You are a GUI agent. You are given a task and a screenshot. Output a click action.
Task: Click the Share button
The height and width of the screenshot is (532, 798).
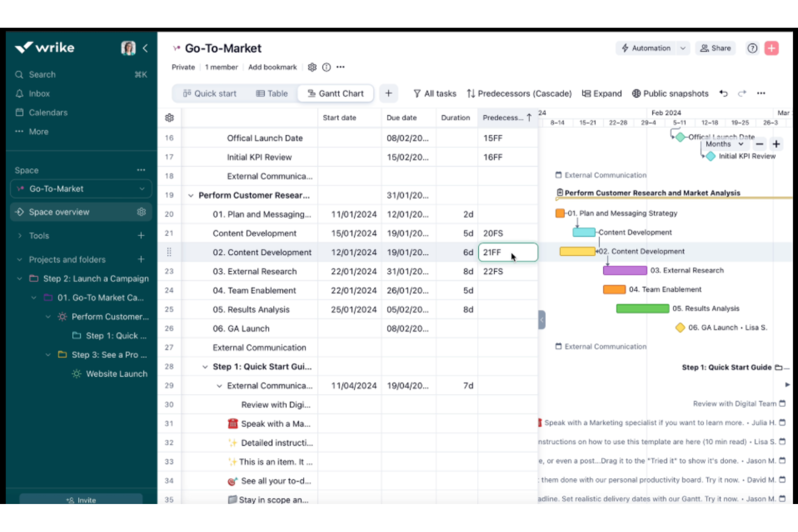pos(715,48)
